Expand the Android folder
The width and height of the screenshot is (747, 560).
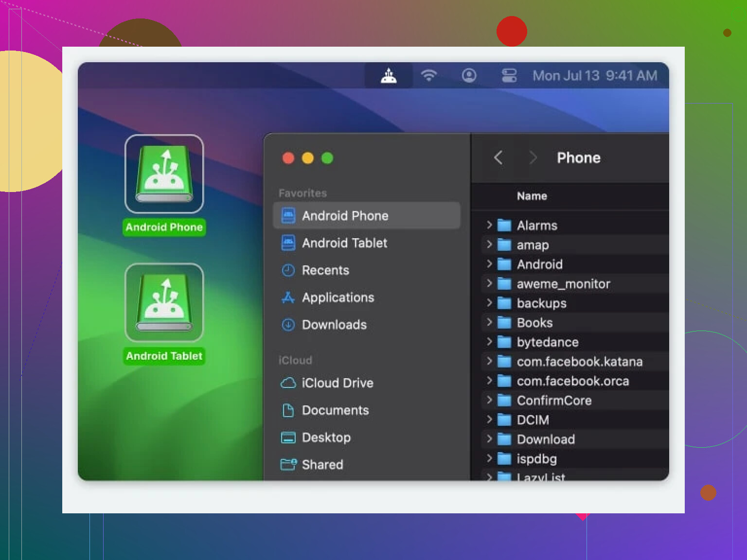pyautogui.click(x=489, y=264)
